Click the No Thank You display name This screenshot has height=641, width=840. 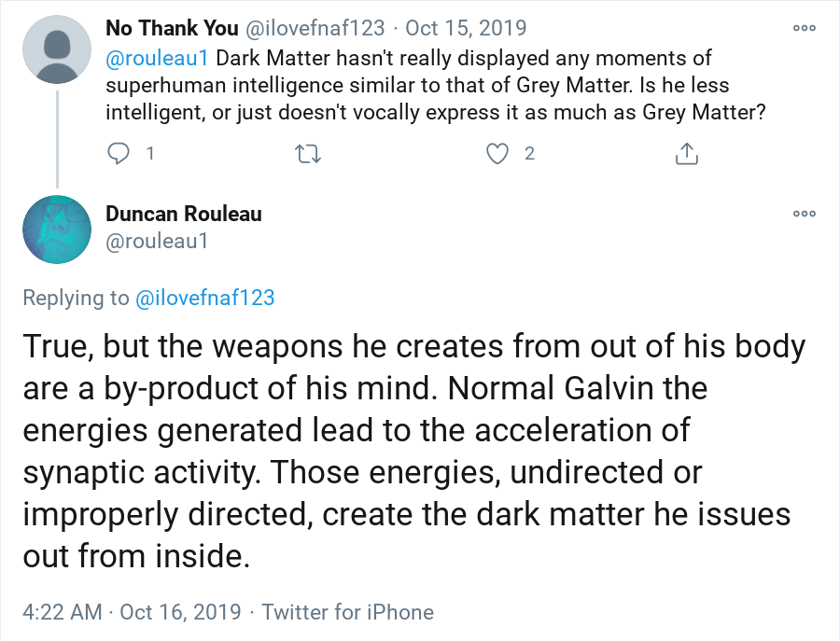(172, 28)
